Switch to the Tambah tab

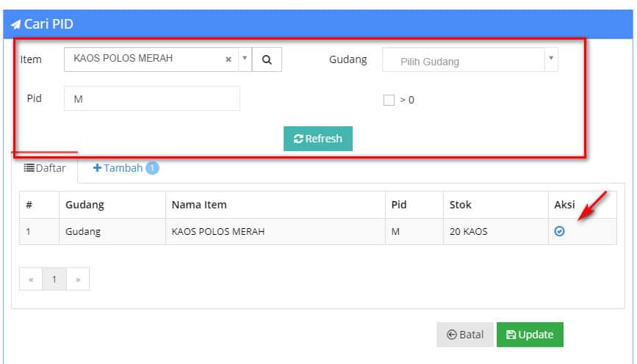coord(126,168)
